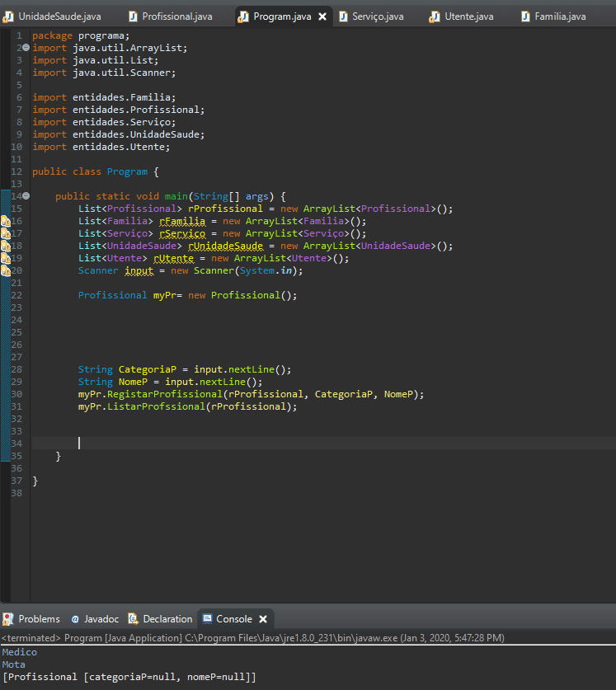Click the warning marker on line 20
The width and height of the screenshot is (616, 690).
5,270
